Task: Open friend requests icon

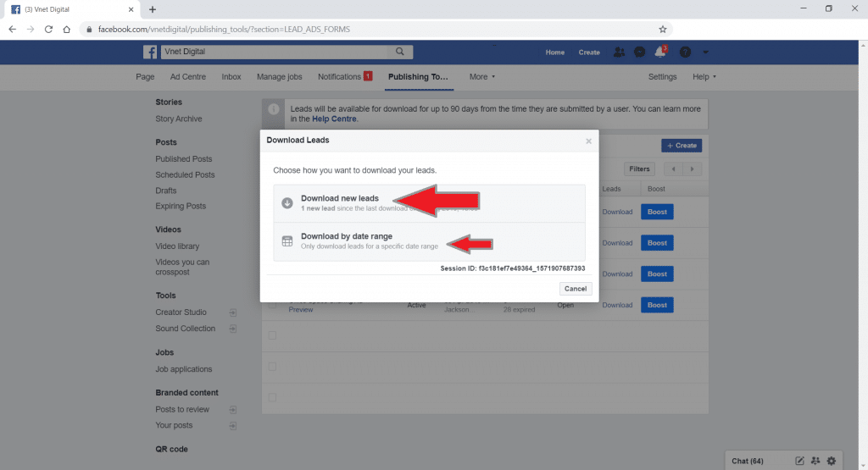Action: (619, 52)
